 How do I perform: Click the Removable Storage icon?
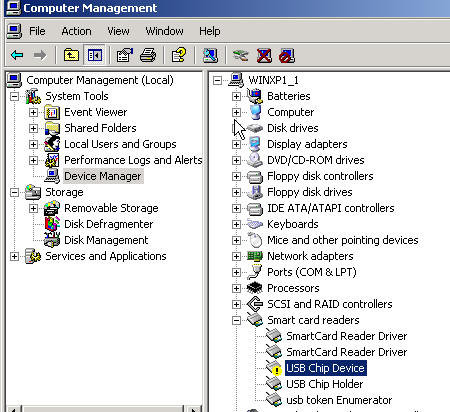tap(52, 208)
